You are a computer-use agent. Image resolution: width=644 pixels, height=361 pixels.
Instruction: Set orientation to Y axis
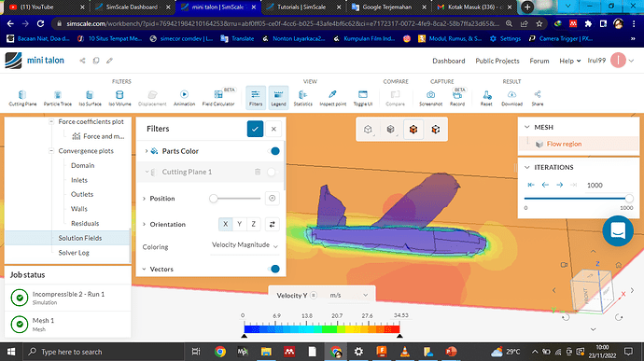point(240,224)
